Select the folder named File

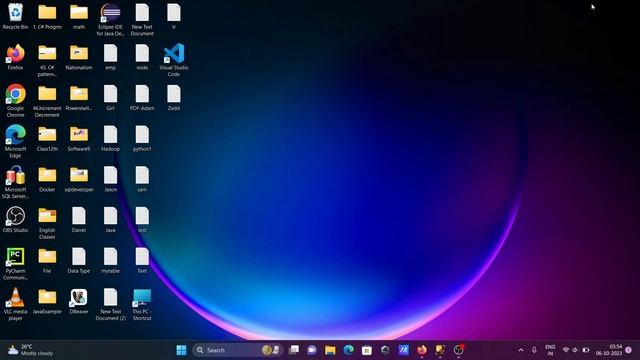click(47, 260)
